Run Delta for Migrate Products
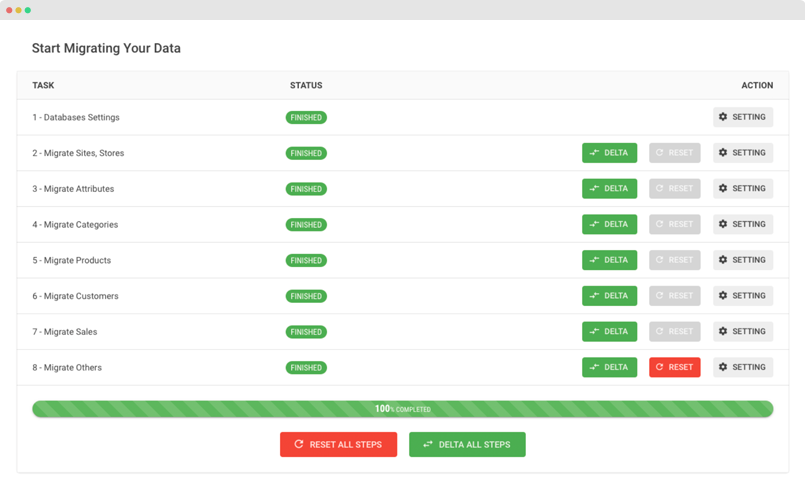This screenshot has width=805, height=490. 609,260
